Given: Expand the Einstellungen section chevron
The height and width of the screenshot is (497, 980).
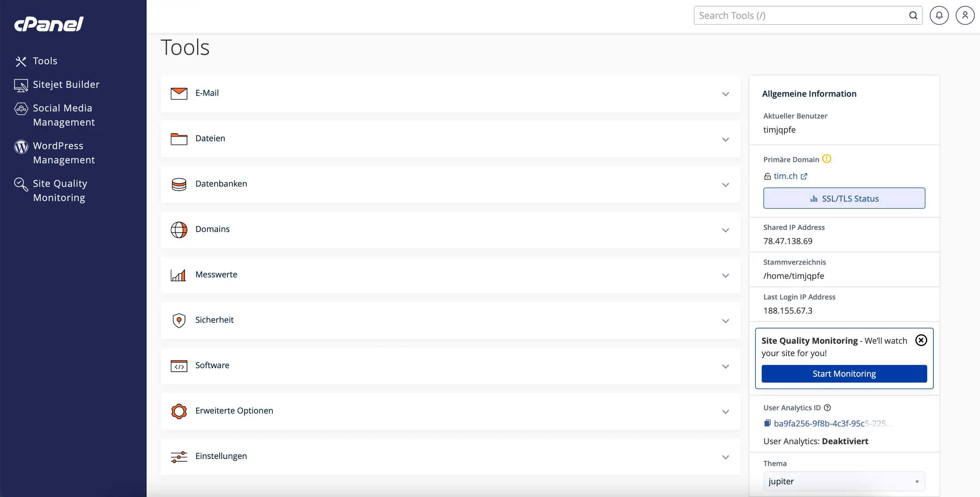Looking at the screenshot, I should pos(725,457).
